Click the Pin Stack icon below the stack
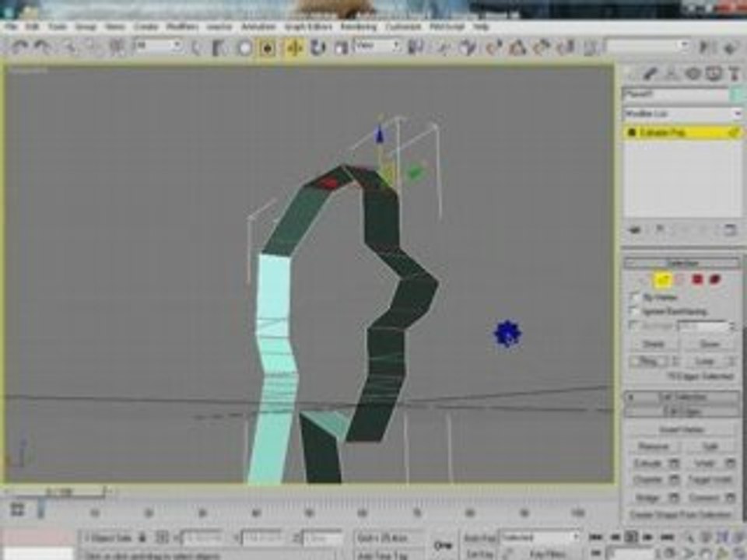Image resolution: width=747 pixels, height=560 pixels. click(635, 230)
